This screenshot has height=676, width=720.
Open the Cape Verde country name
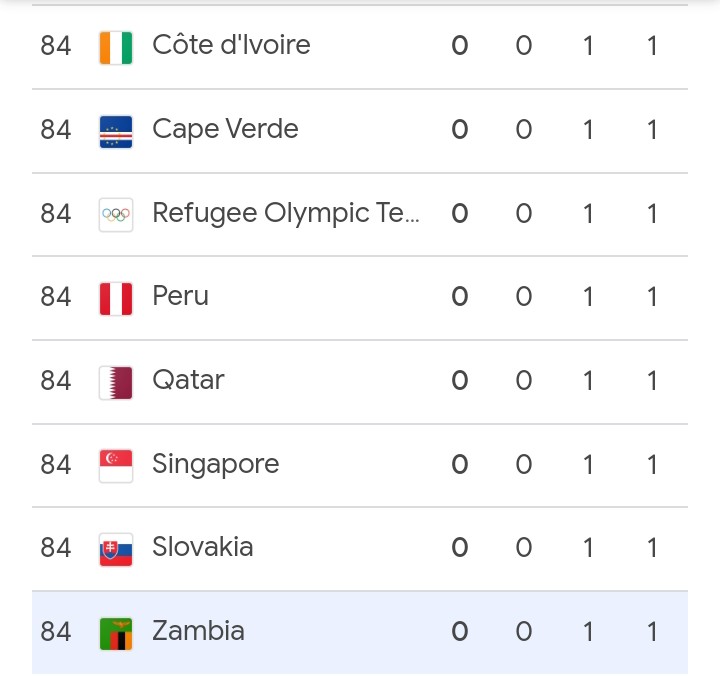tap(225, 129)
